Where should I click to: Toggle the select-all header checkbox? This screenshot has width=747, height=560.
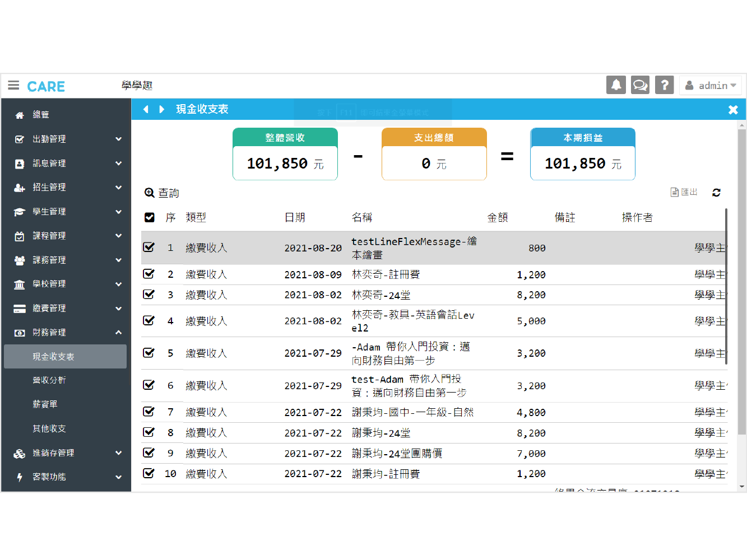[149, 217]
